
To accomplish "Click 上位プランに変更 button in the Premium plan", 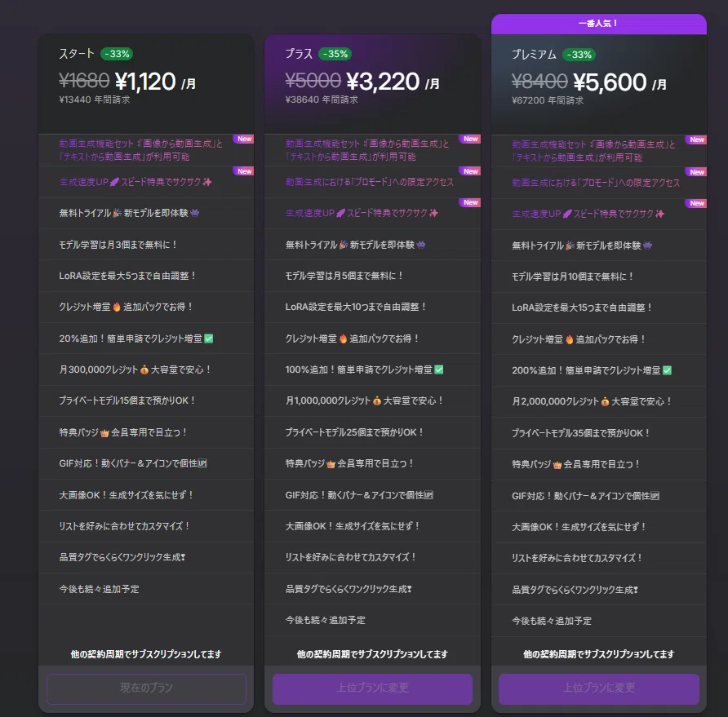I will (599, 688).
